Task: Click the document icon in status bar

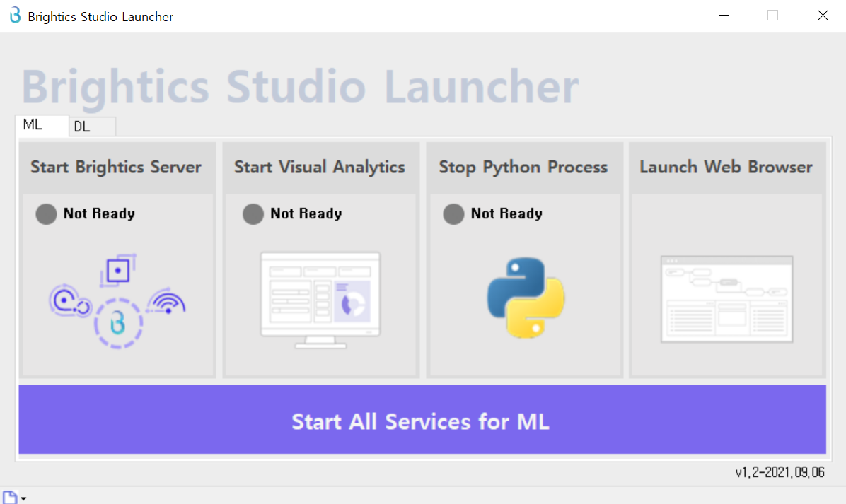Action: 10,497
